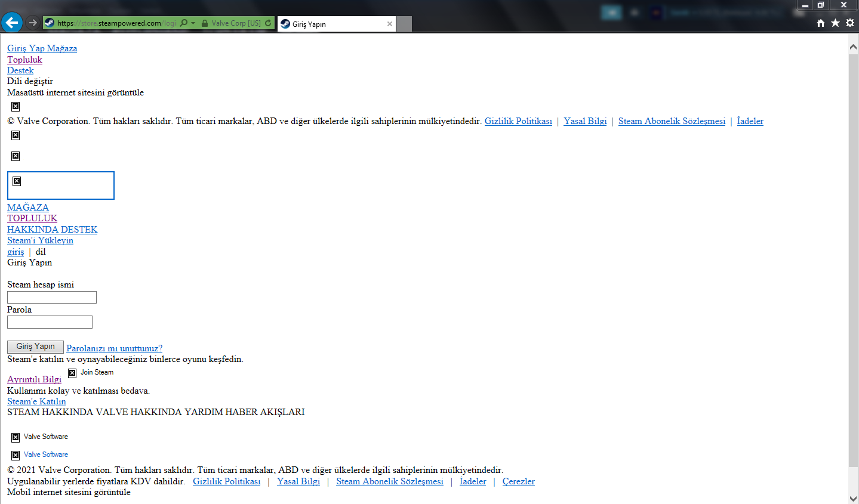Click the blue Valve Software linked image
This screenshot has width=859, height=504.
(40, 455)
